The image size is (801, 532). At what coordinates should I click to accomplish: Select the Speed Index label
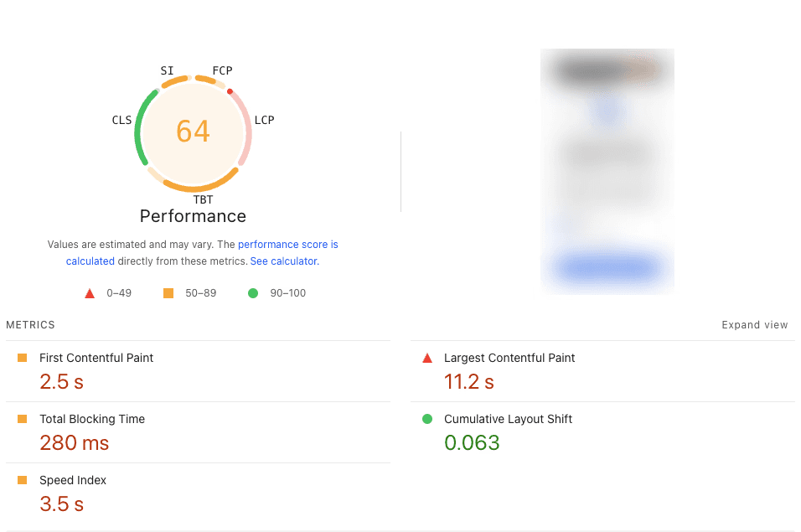coord(73,480)
